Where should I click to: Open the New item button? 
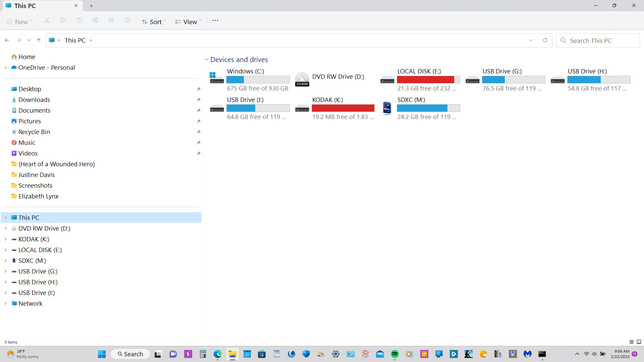(19, 22)
